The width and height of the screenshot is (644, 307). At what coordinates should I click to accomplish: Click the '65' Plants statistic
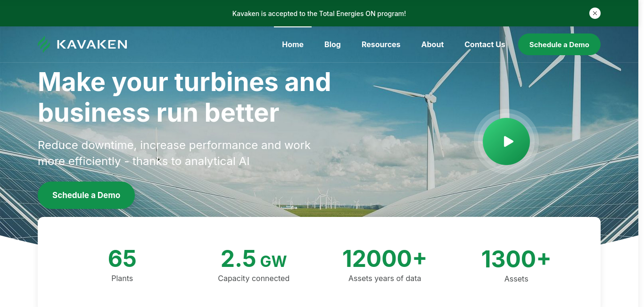122,258
